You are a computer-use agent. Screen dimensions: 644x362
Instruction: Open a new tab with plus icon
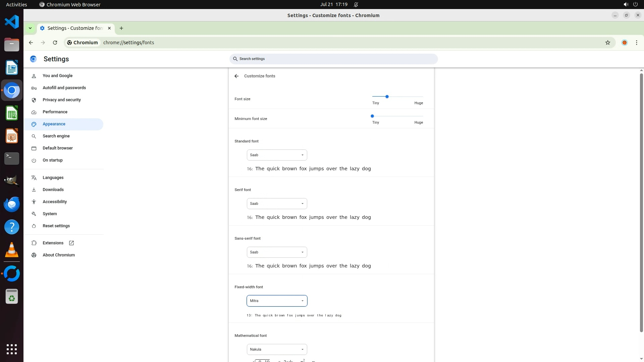pos(121,28)
